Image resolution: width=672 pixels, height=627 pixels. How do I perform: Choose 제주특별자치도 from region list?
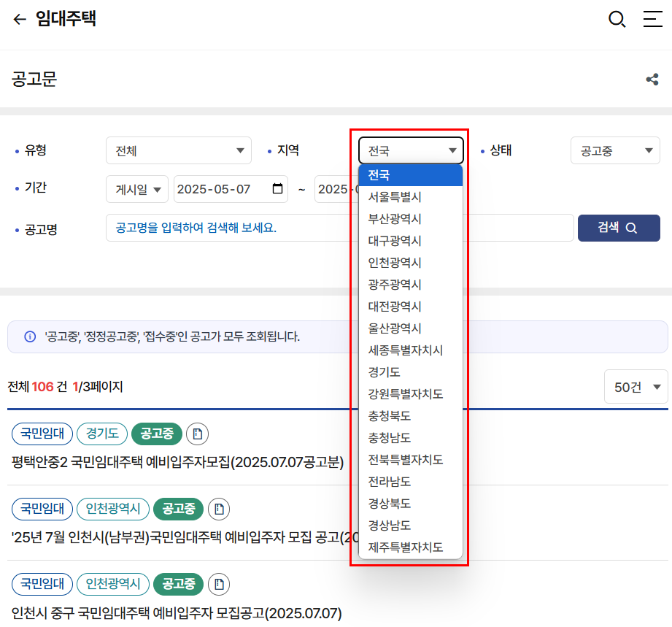click(x=411, y=547)
